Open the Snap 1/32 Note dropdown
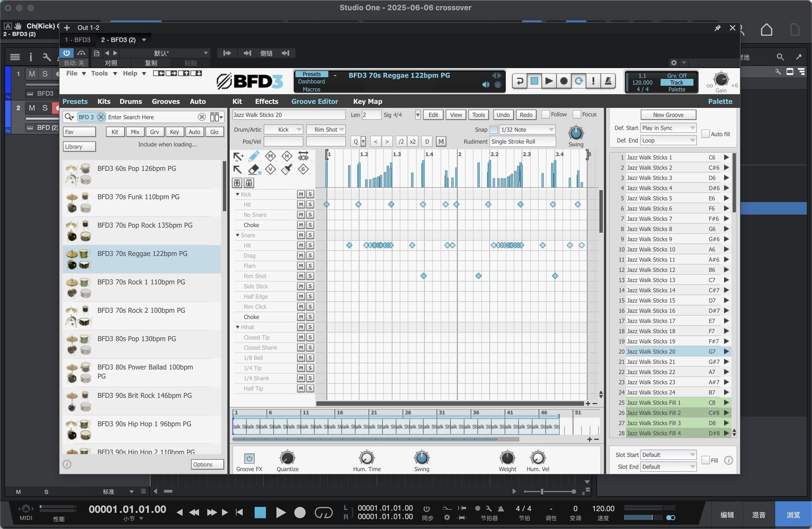 527,129
